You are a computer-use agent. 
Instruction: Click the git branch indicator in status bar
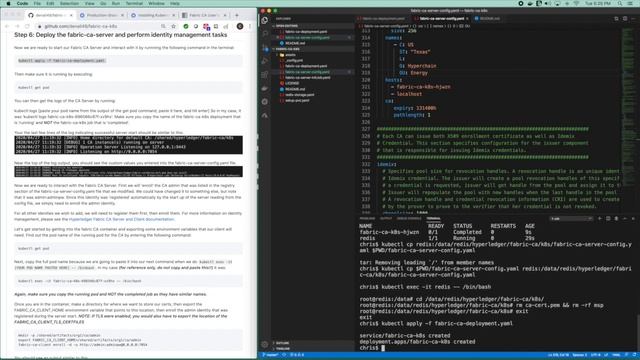point(270,355)
